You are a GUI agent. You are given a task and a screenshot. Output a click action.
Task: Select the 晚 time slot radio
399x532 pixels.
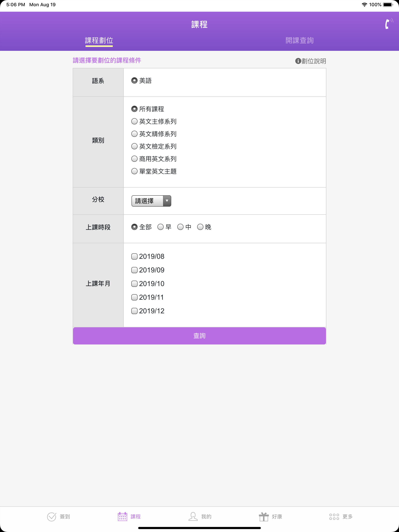click(x=200, y=227)
